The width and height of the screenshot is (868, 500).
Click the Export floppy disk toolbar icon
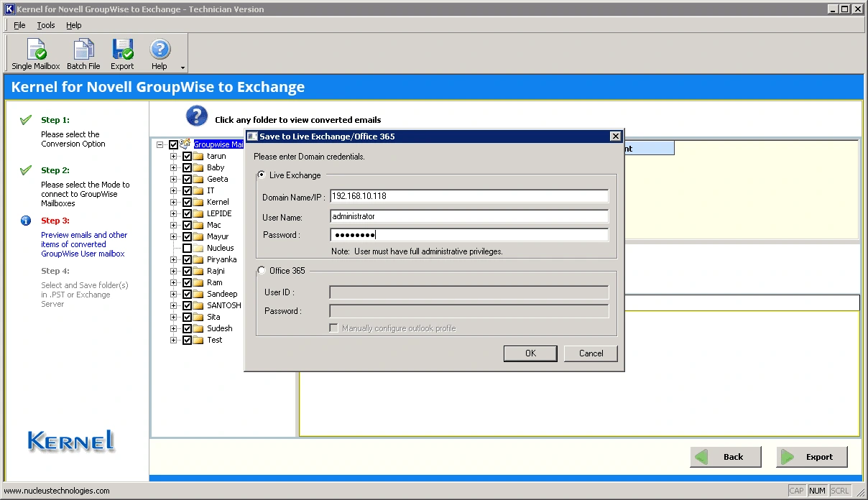click(x=122, y=50)
